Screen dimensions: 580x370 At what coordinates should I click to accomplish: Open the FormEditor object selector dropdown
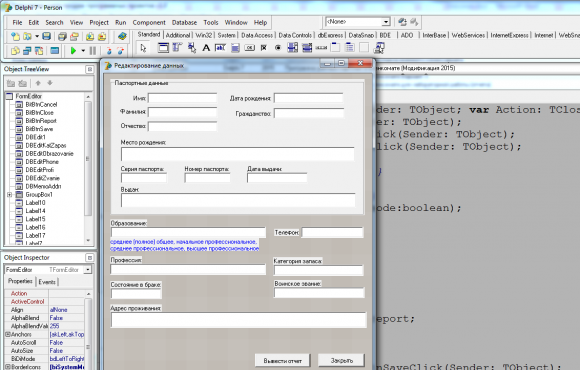point(88,270)
